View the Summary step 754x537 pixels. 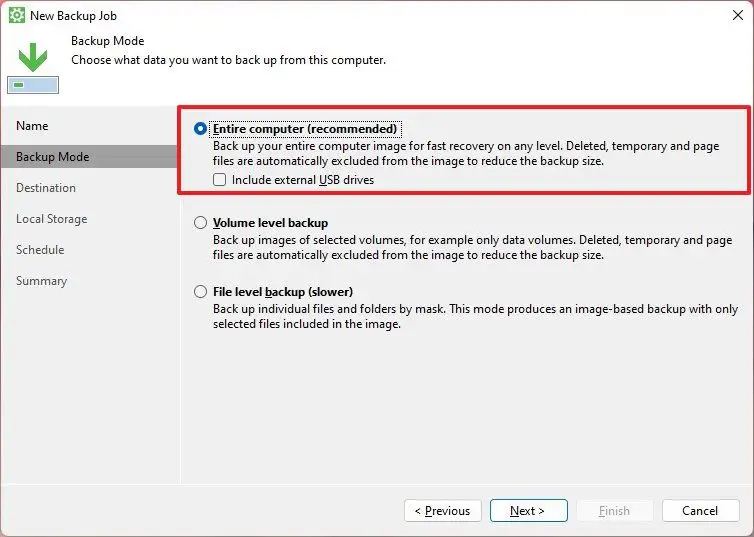(41, 281)
